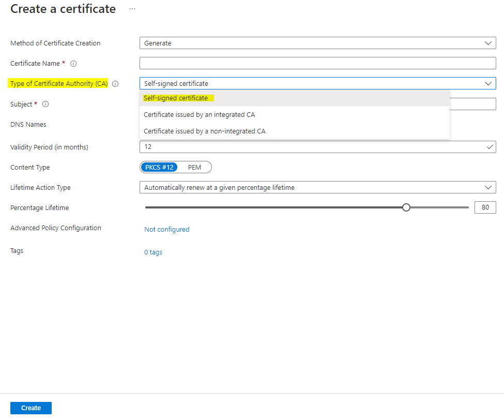
Task: Switch content type to PEM
Action: tap(194, 167)
